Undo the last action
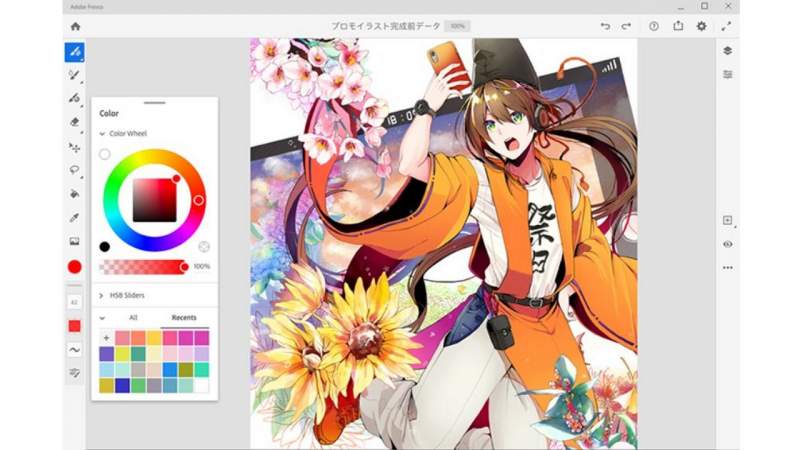This screenshot has height=450, width=800. click(x=605, y=26)
